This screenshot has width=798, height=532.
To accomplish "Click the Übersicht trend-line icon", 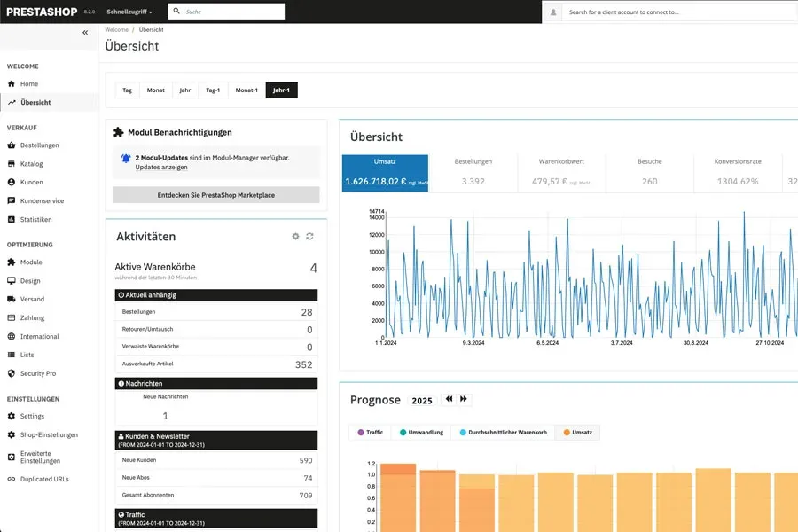I will [x=12, y=102].
